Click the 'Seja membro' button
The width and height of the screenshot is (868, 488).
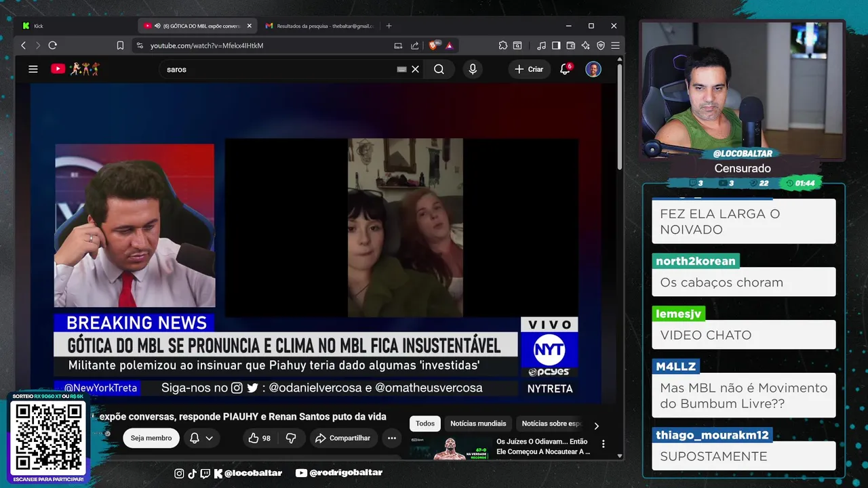151,439
